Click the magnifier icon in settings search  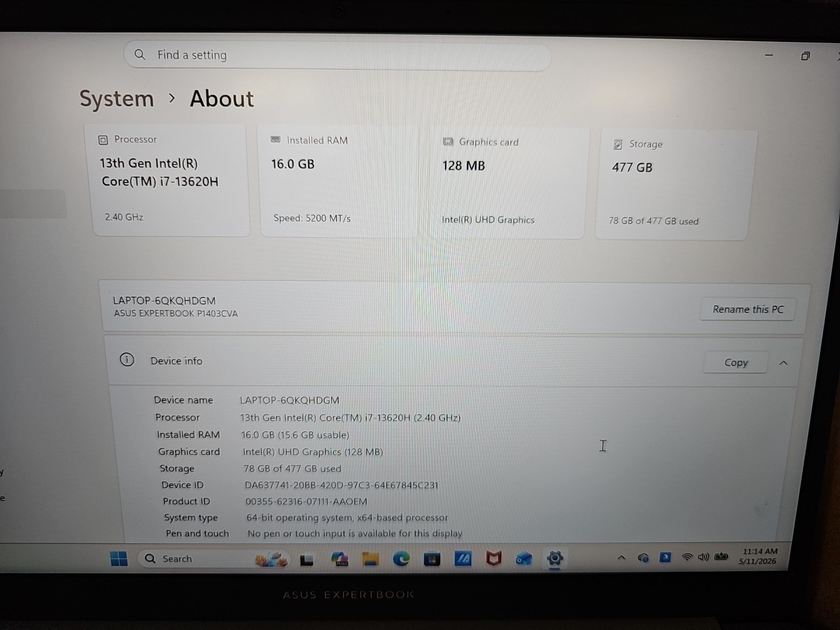pos(140,55)
